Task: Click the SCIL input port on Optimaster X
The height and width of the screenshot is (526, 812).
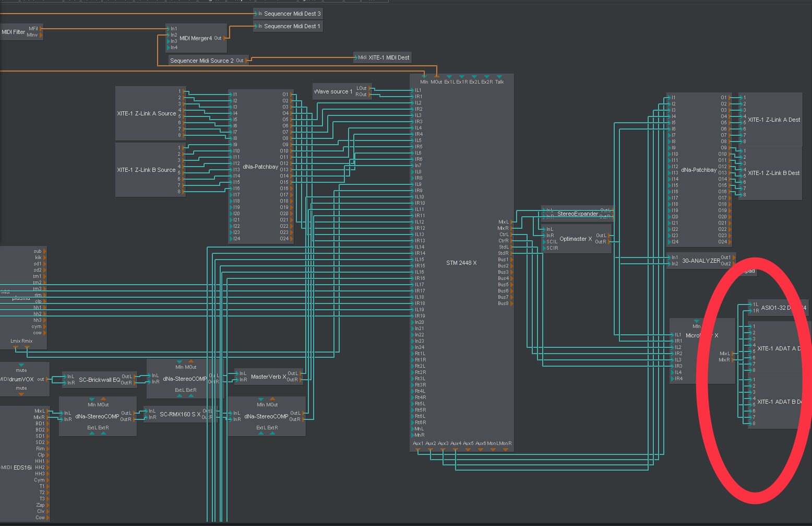Action: (544, 242)
